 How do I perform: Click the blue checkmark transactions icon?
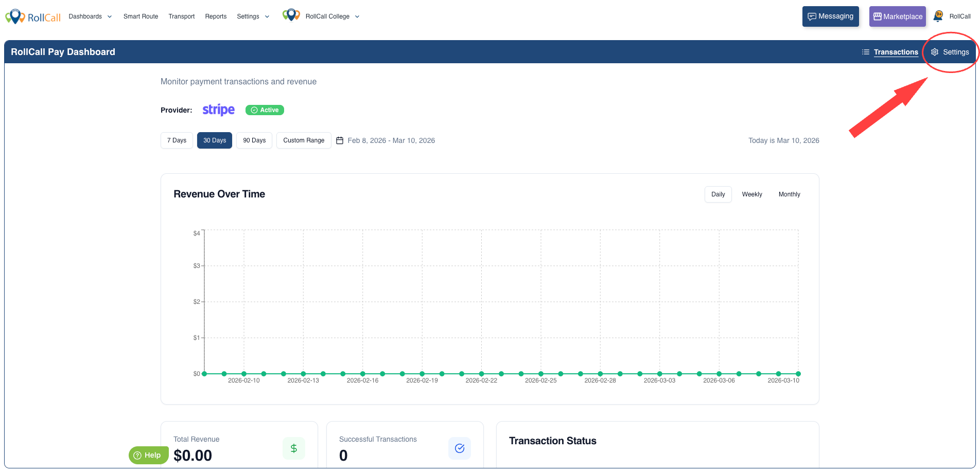pyautogui.click(x=460, y=448)
